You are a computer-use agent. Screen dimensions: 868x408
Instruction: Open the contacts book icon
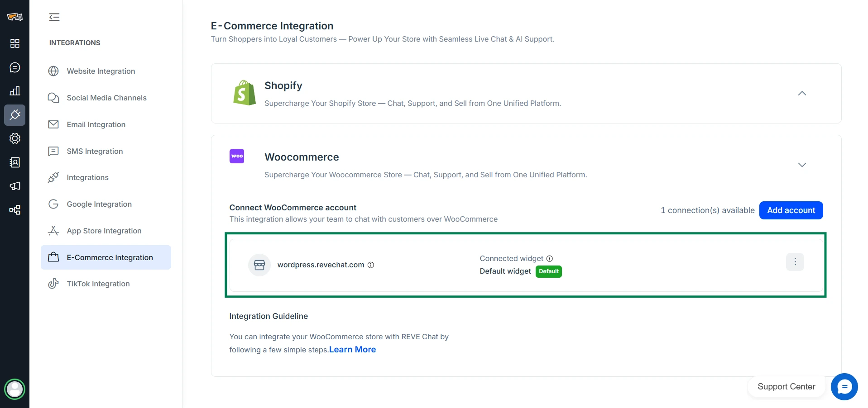(x=14, y=162)
